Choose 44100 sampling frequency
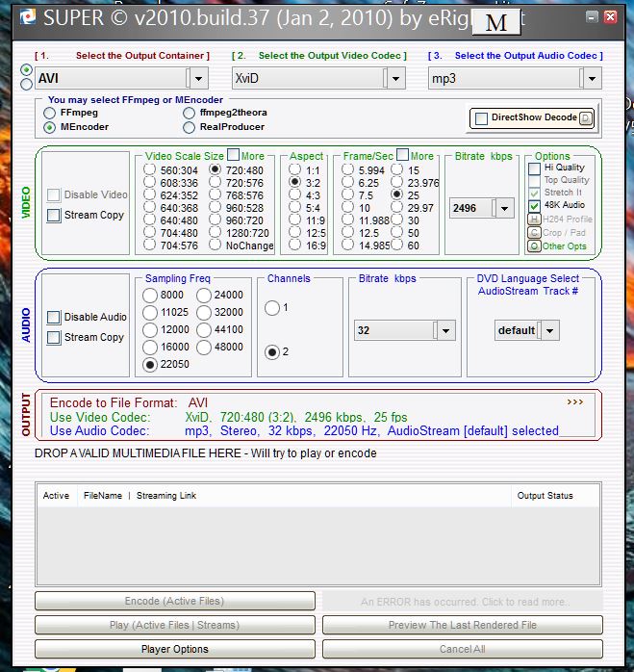 tap(204, 330)
